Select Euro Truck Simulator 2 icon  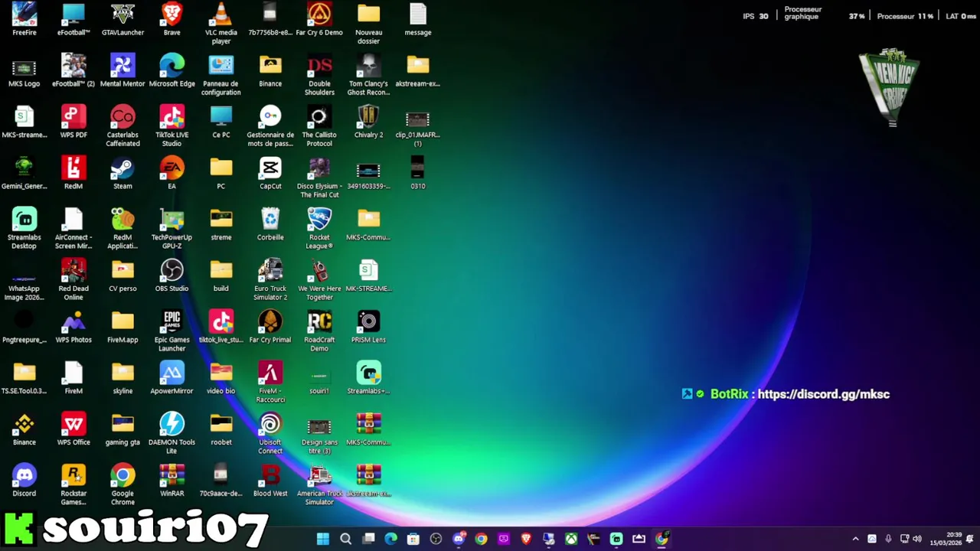pos(270,280)
